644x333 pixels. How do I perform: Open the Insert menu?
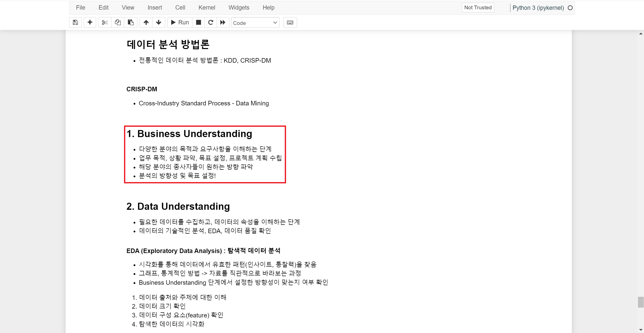tap(155, 8)
